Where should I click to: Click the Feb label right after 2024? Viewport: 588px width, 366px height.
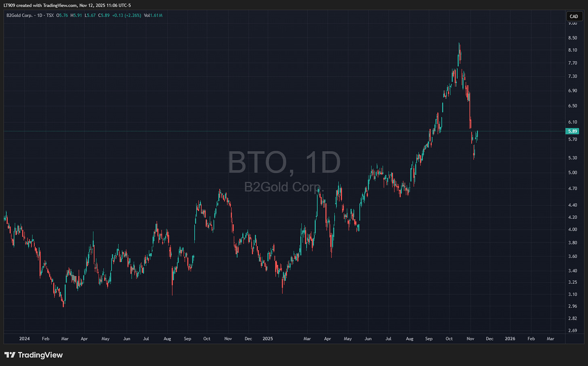(46, 339)
